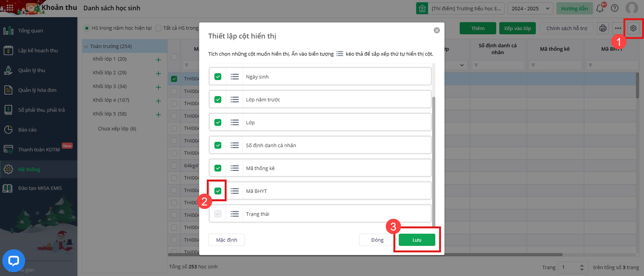
Task: Click the plus icon beside Khối lớp 1
Action: (158, 59)
